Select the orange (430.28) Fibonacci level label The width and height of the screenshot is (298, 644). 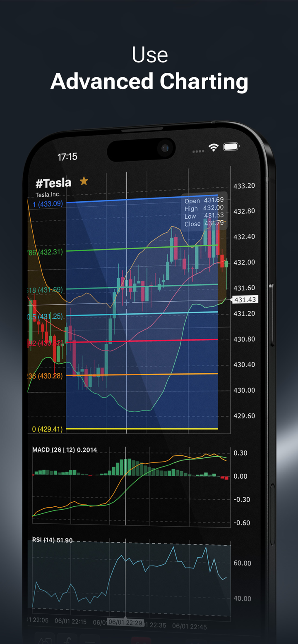[46, 376]
